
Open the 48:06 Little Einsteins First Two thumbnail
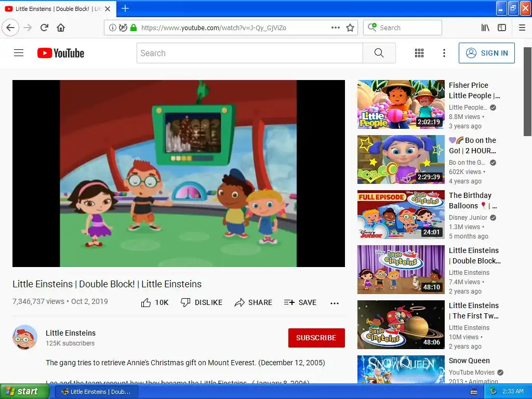[401, 324]
